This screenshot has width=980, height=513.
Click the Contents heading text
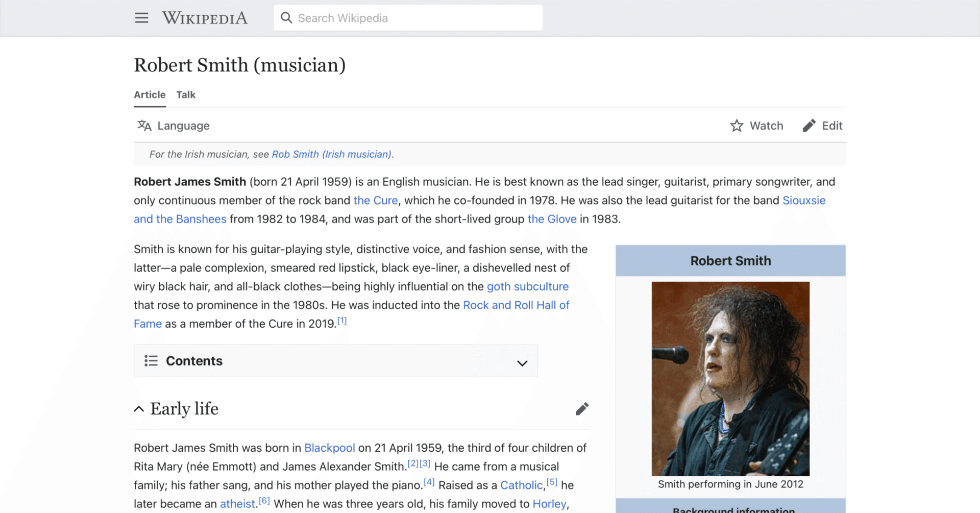point(194,361)
